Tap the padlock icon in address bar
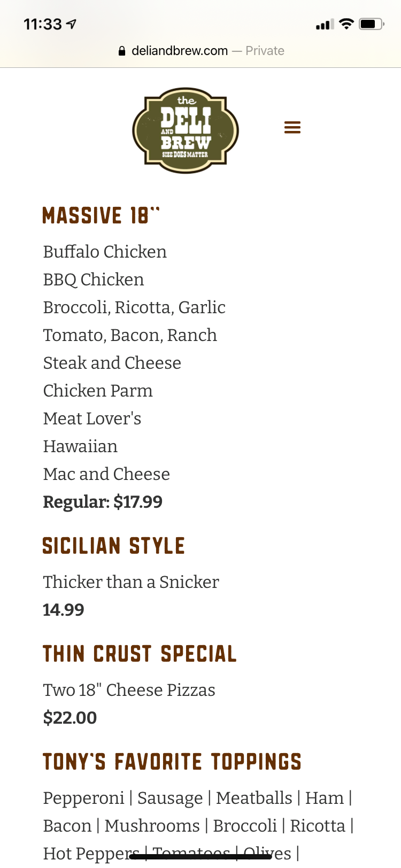The height and width of the screenshot is (868, 401). pyautogui.click(x=122, y=51)
